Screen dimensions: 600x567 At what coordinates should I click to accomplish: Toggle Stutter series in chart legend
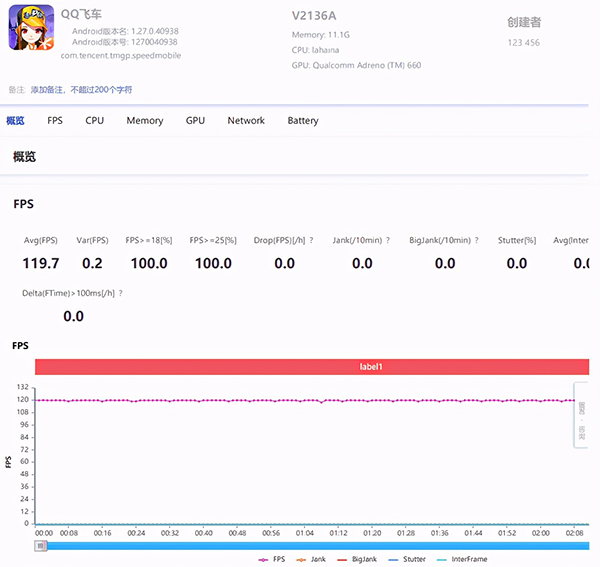[406, 559]
